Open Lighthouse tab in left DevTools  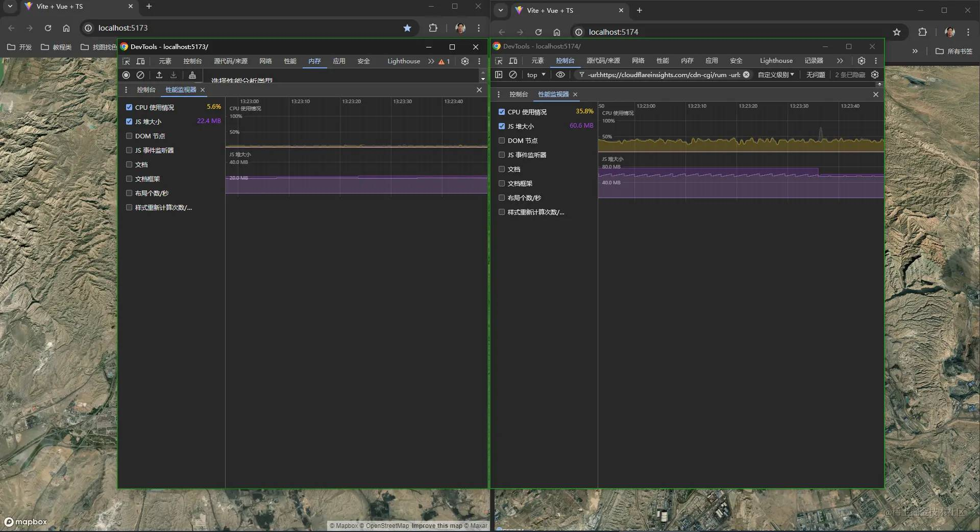(x=404, y=61)
